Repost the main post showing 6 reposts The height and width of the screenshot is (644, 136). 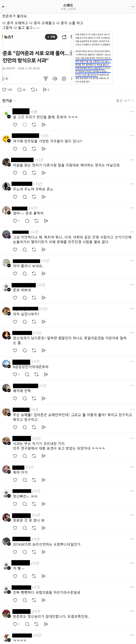(x=34, y=90)
